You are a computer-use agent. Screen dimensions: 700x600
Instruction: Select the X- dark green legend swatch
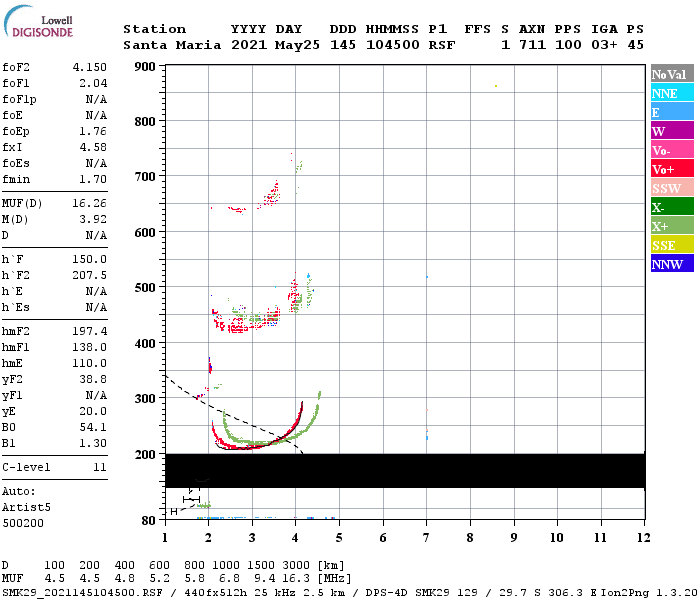[672, 206]
